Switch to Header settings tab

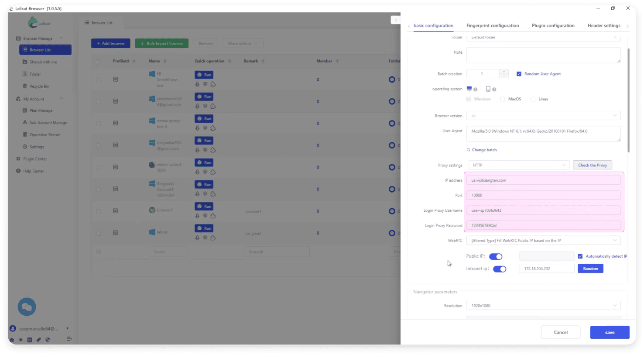point(604,26)
